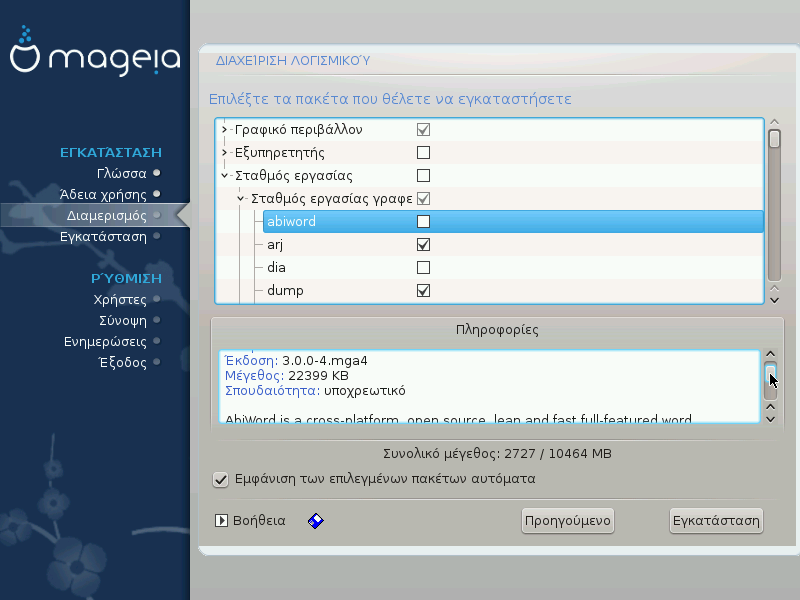This screenshot has width=800, height=600.
Task: Click the Έκδοση 3.0.0-4.mga4 text
Action: 296,361
